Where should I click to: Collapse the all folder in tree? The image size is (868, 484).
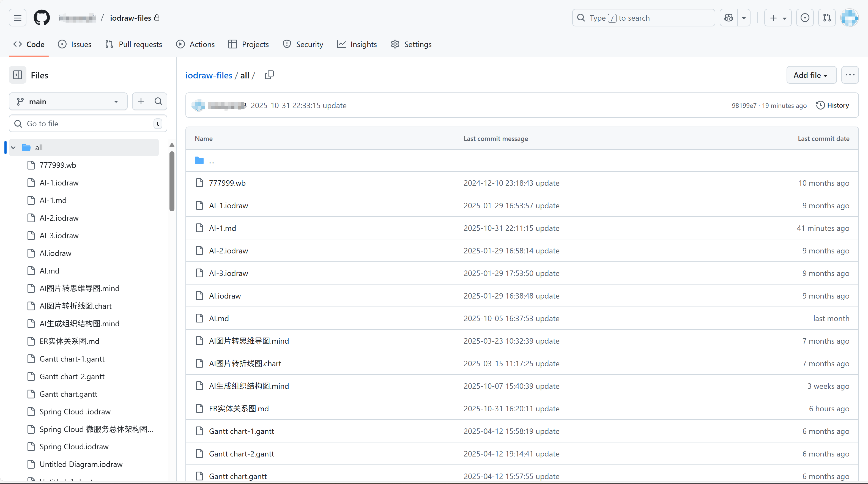pyautogui.click(x=13, y=148)
